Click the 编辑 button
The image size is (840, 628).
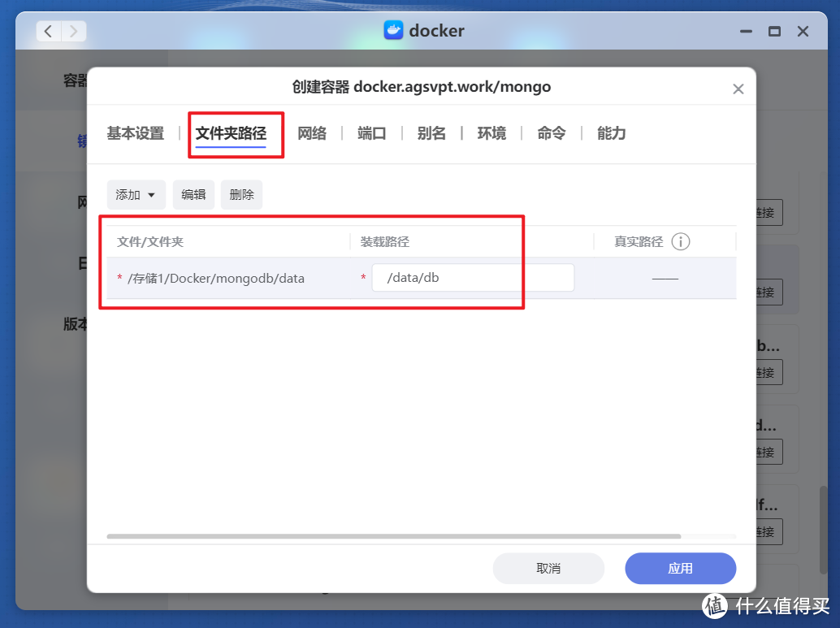(193, 194)
